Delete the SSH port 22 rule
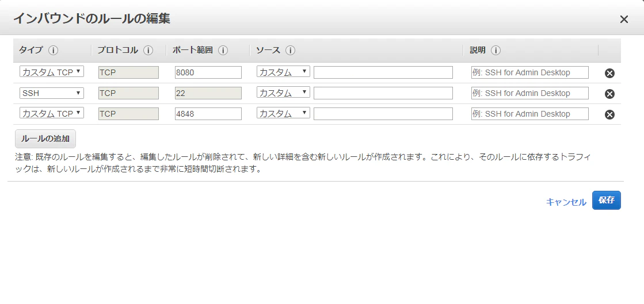The image size is (644, 304). click(x=609, y=94)
